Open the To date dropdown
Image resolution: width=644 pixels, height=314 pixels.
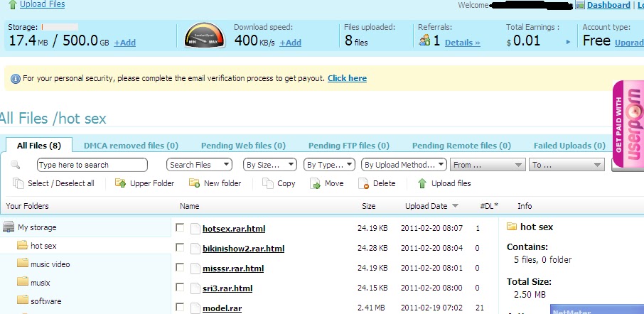[567, 165]
